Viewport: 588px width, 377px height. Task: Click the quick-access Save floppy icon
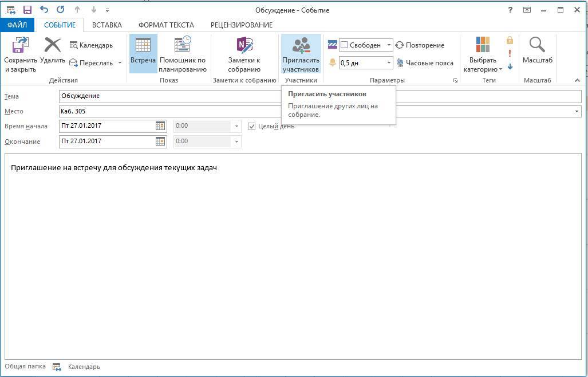click(x=27, y=10)
